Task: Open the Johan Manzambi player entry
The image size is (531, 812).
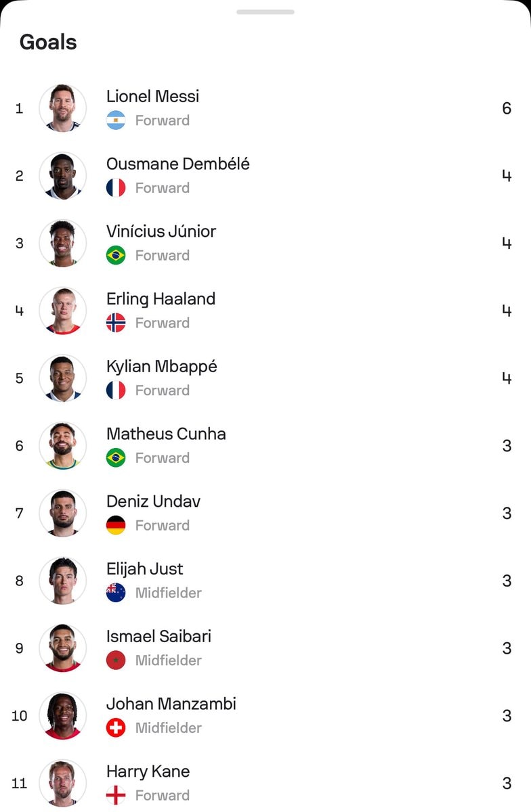Action: point(265,716)
